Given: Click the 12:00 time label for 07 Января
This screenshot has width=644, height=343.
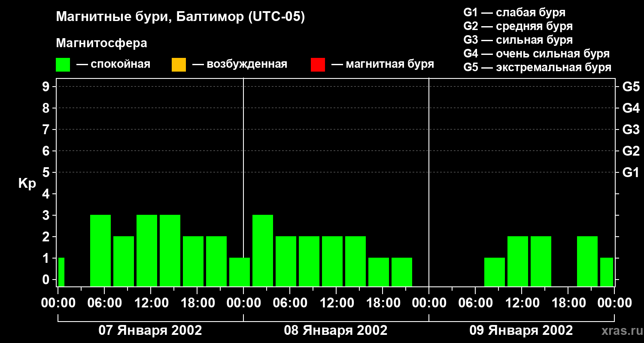Looking at the screenshot, I should [151, 303].
